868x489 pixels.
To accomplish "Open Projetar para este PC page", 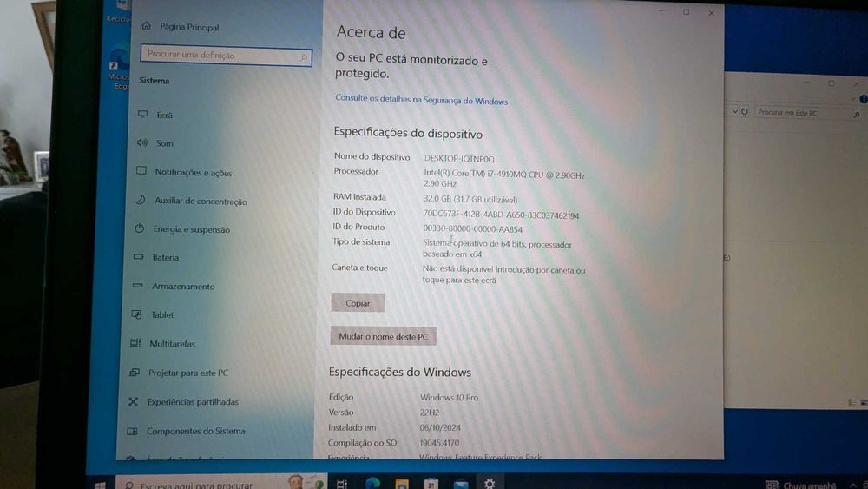I will pos(188,373).
